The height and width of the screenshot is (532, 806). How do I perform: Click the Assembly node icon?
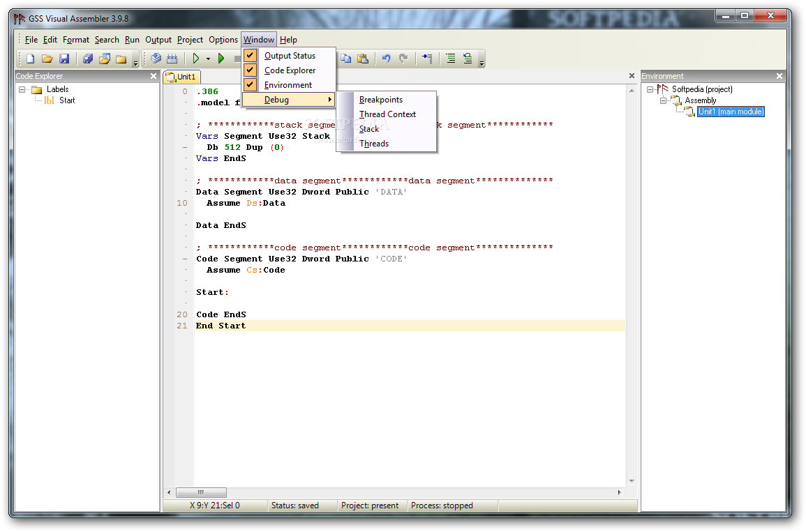click(x=676, y=100)
